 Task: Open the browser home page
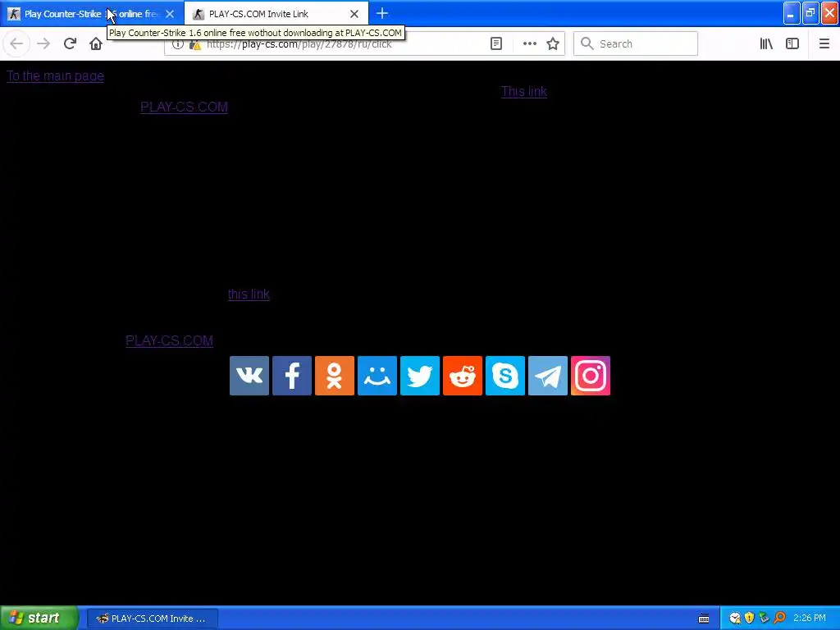click(x=96, y=43)
